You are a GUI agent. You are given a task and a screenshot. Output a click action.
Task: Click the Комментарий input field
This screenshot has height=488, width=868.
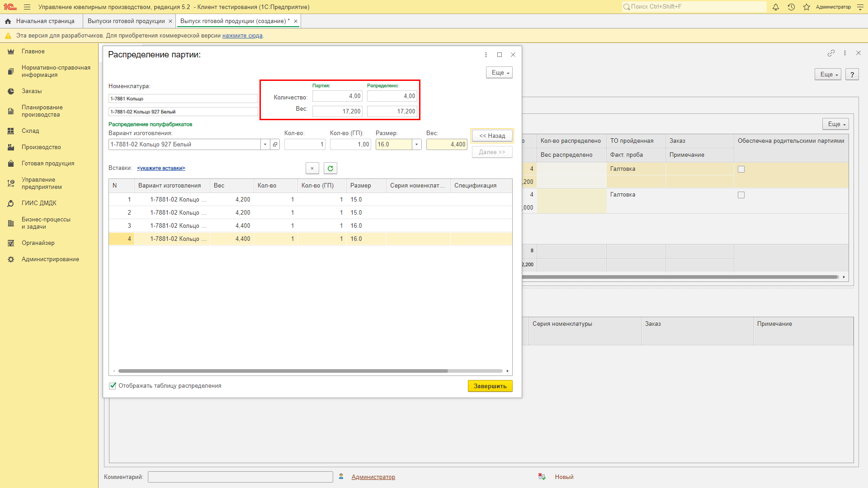click(x=240, y=477)
